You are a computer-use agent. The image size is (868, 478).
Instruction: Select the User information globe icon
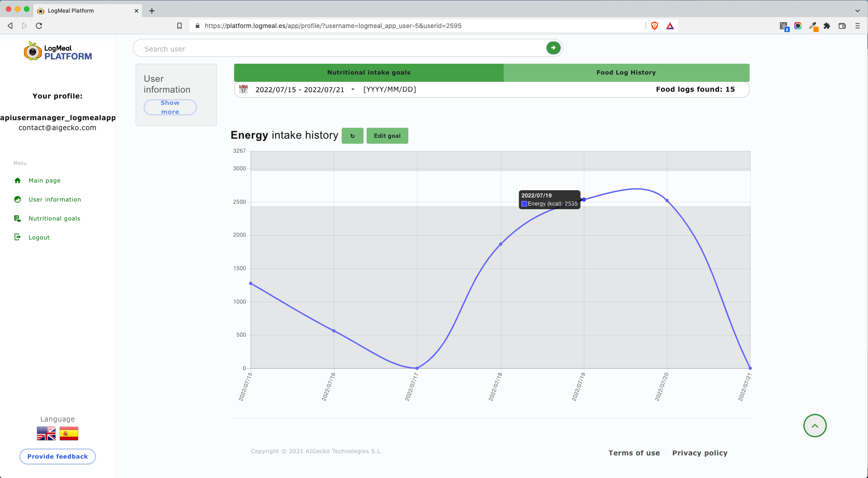click(17, 199)
